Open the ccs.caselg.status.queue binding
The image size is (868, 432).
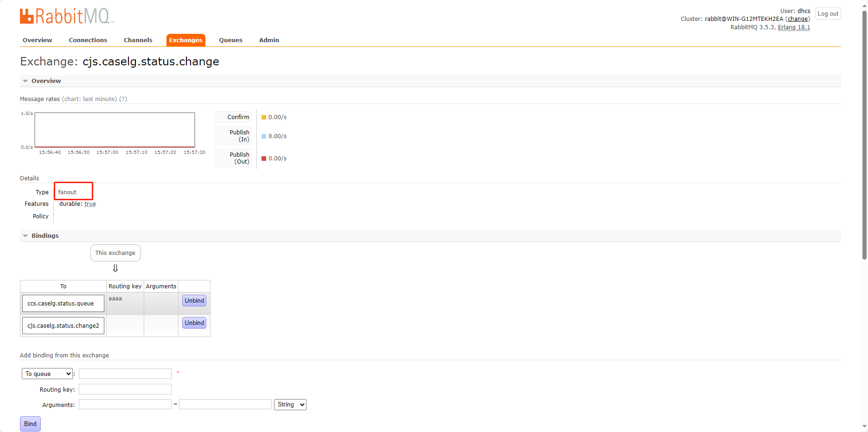click(x=63, y=304)
